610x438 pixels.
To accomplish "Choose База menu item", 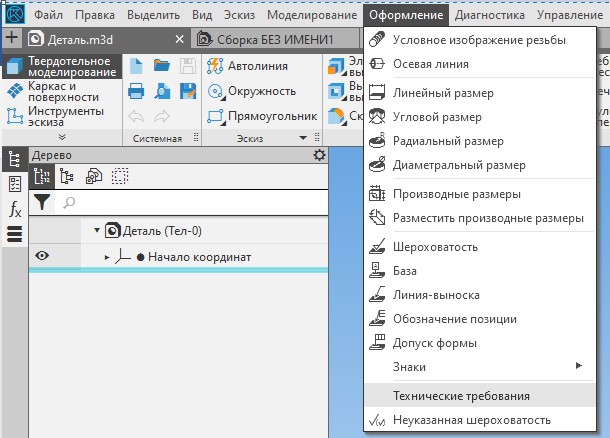I will tap(479, 271).
